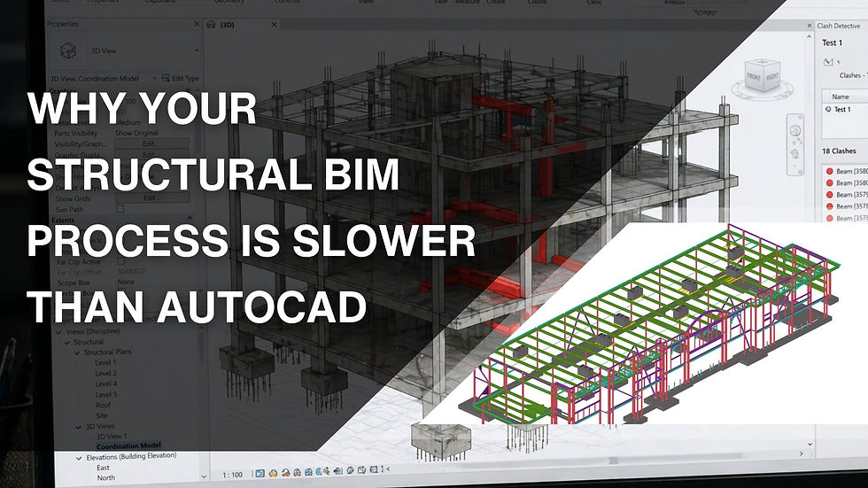Click the Name column header
The width and height of the screenshot is (868, 488).
coord(841,97)
